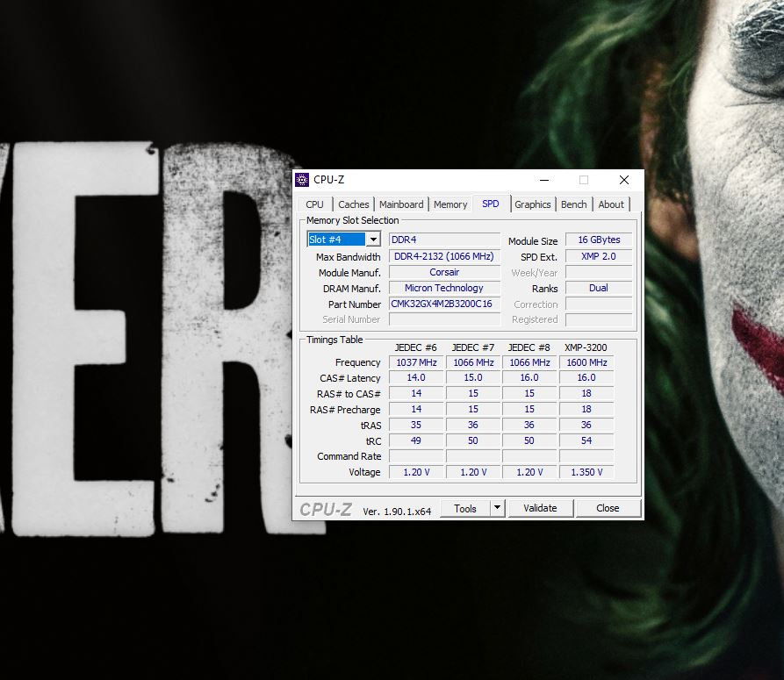Click the XMP-3200 RAS# to CAS# 18 cell
Viewport: 784px width, 680px height.
coord(586,393)
